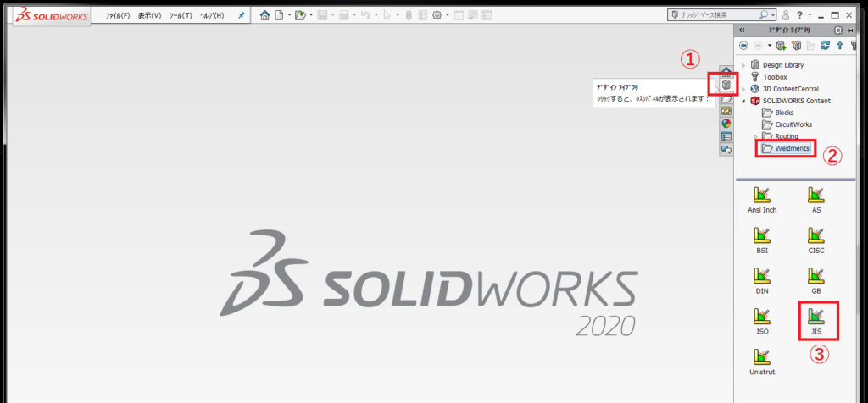Click the ISO weldment standard

[x=762, y=321]
